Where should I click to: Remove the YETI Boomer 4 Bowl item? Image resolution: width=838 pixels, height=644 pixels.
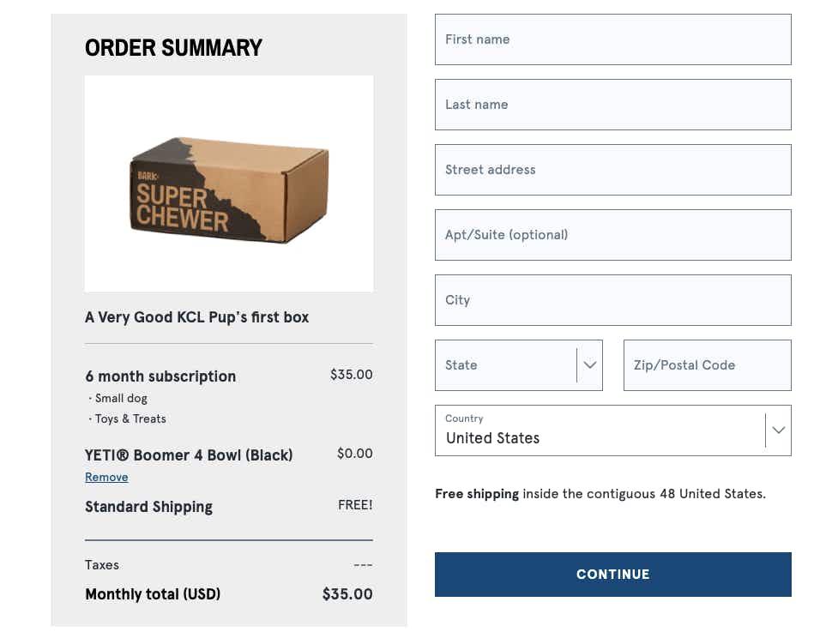(x=106, y=478)
